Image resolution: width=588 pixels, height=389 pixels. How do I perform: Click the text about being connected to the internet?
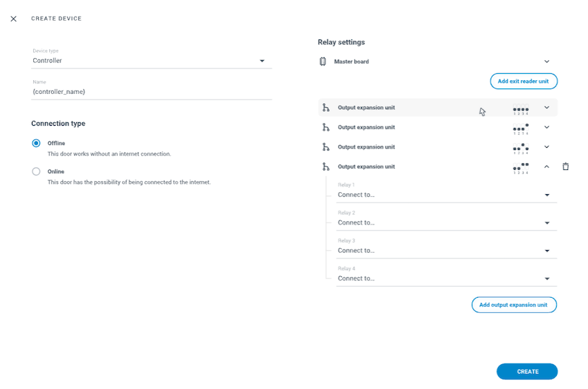[129, 182]
